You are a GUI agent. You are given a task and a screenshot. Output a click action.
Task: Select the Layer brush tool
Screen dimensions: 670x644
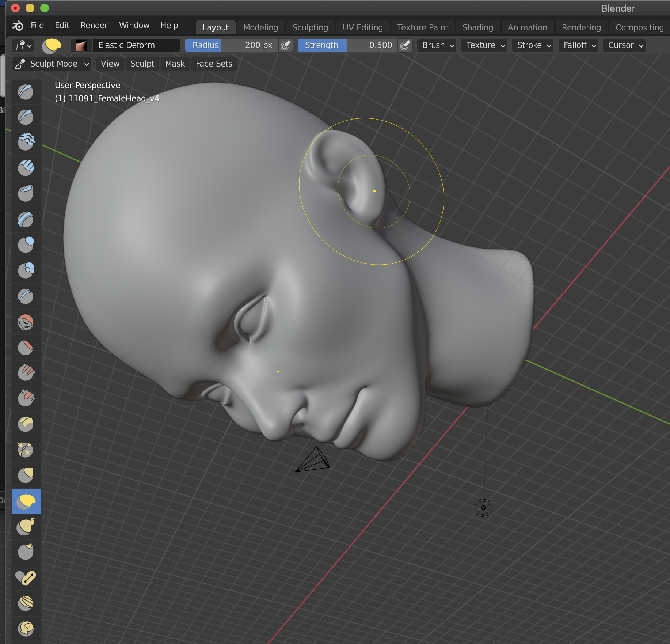click(x=26, y=219)
